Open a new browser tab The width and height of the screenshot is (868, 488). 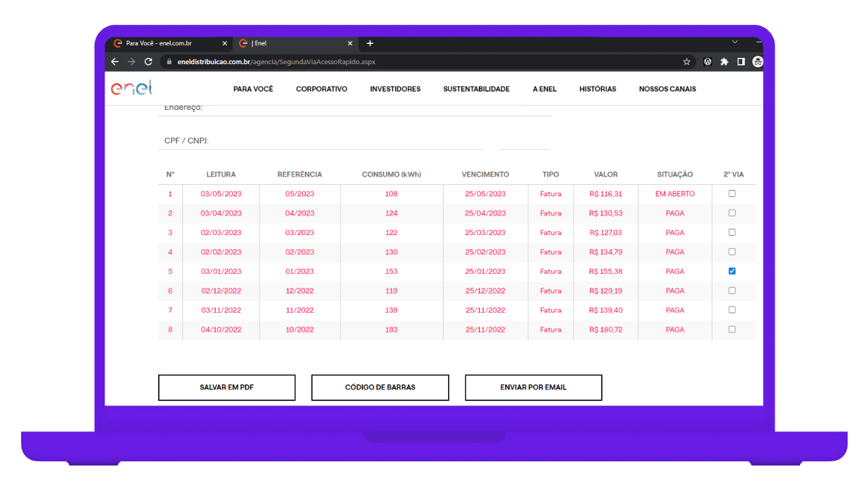[x=370, y=43]
